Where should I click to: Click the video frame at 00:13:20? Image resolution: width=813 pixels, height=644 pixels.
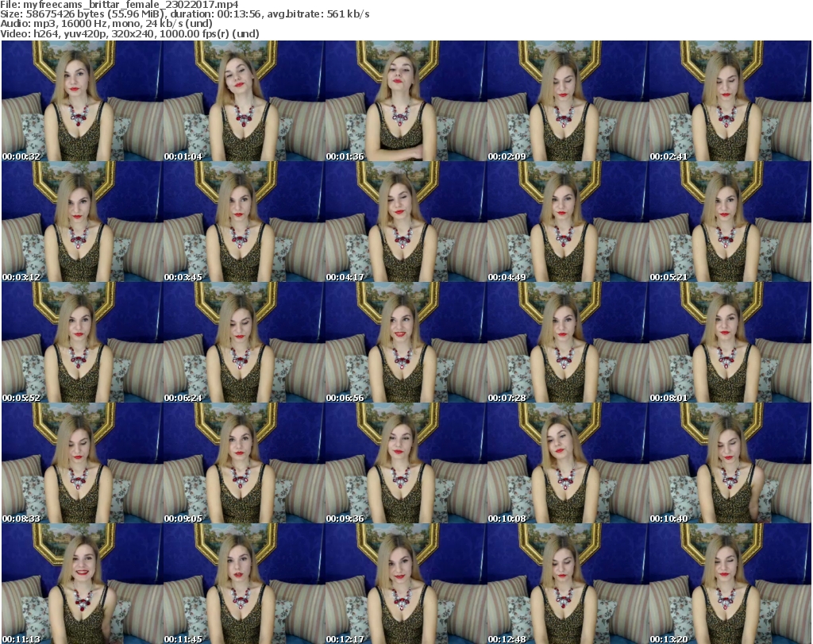click(x=730, y=584)
